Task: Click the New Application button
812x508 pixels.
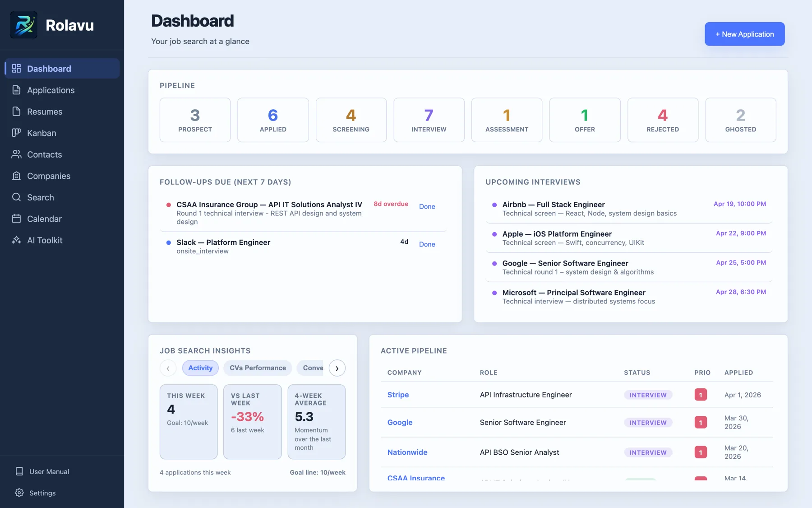Action: tap(744, 34)
